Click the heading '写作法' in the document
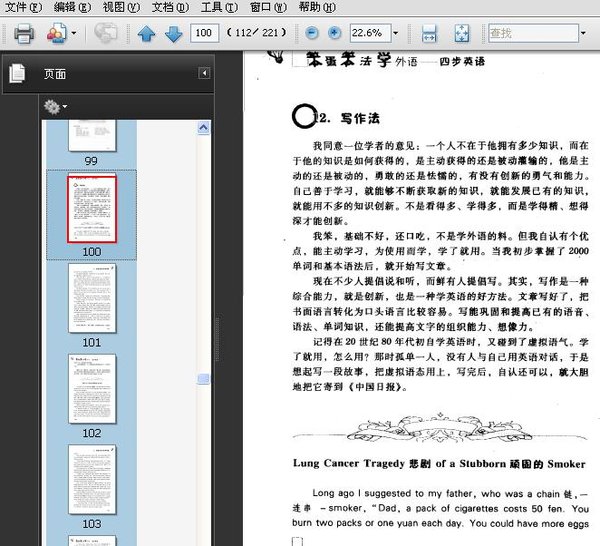Viewport: 600px width, 546px height. [x=360, y=118]
